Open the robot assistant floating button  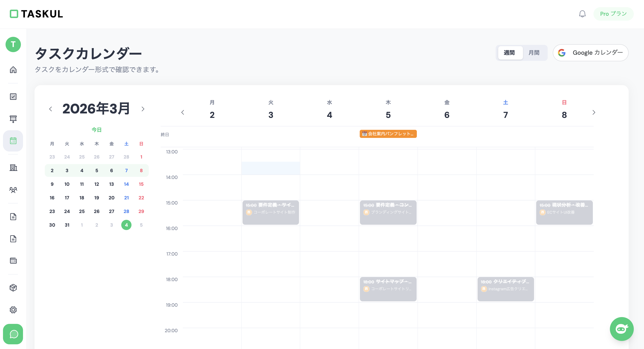[x=621, y=329]
